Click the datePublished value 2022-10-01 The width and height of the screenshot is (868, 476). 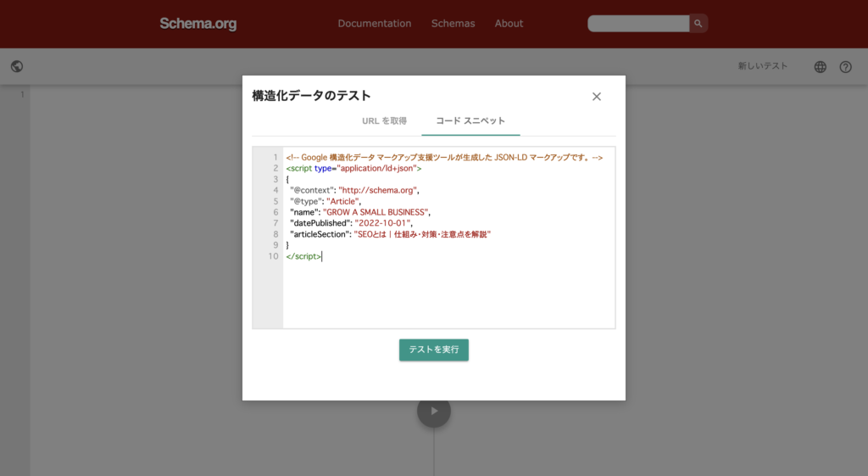click(x=382, y=223)
